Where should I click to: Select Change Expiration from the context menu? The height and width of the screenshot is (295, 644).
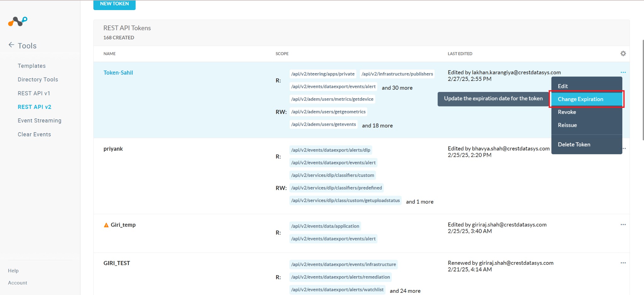click(580, 99)
